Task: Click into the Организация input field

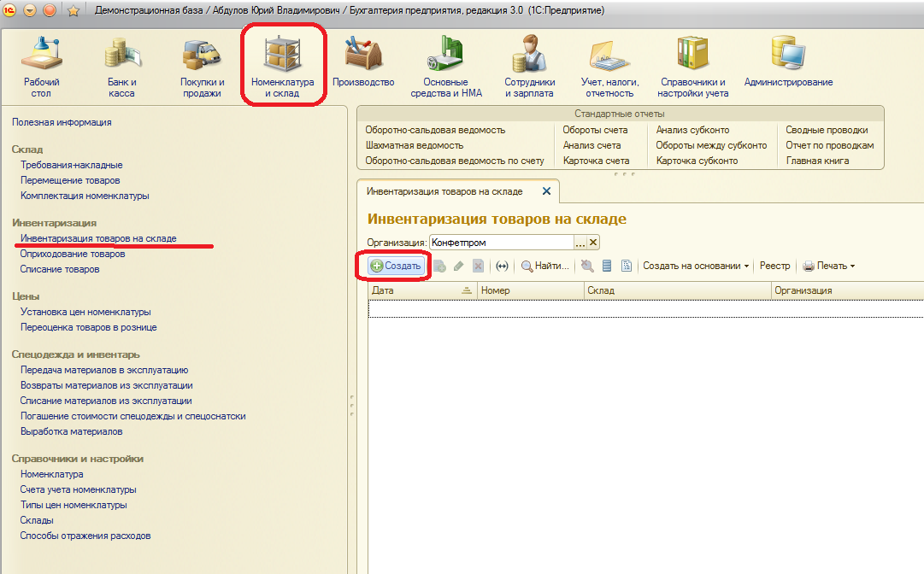Action: pyautogui.click(x=502, y=243)
